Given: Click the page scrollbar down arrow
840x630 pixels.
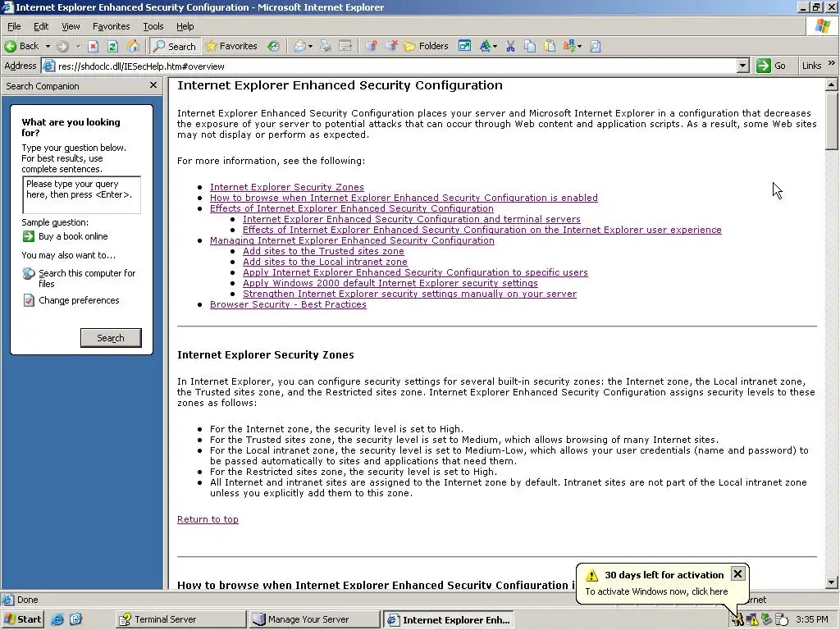Looking at the screenshot, I should click(831, 582).
